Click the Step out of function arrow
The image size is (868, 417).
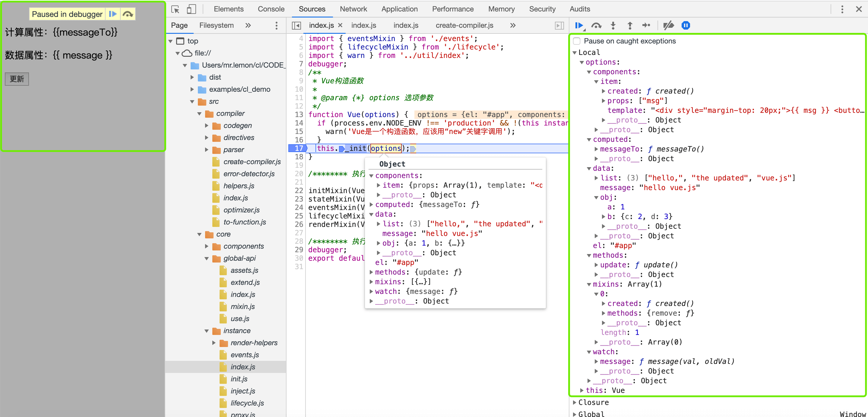tap(629, 25)
